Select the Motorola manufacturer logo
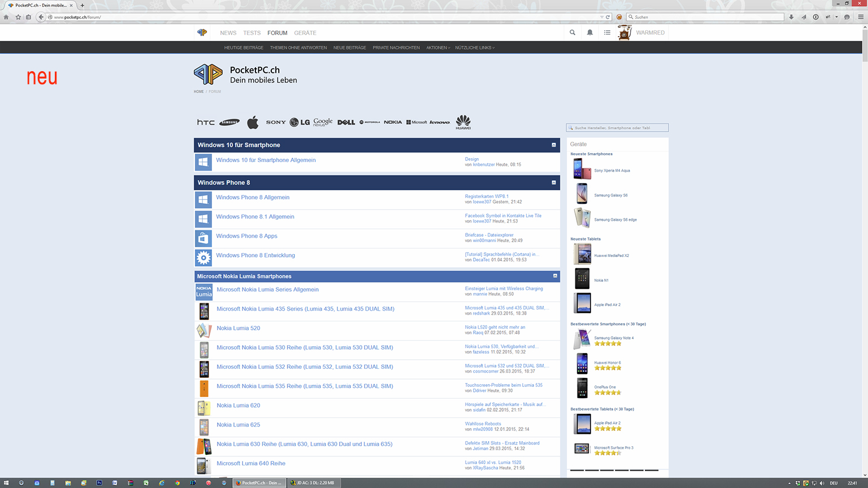 370,122
